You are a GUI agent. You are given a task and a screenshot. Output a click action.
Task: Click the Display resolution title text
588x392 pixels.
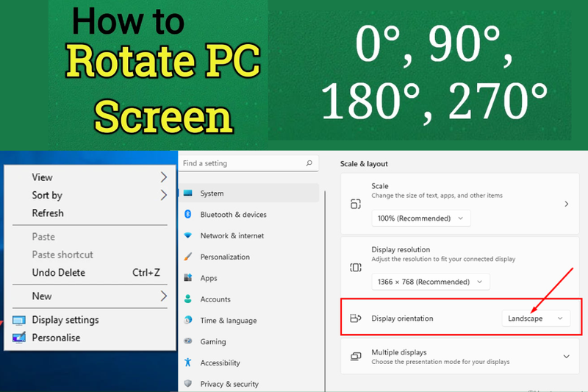(x=401, y=249)
